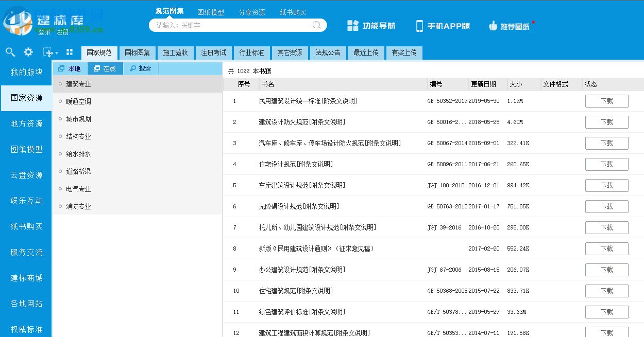Sort by the 更新日期 column header
The width and height of the screenshot is (644, 337).
[x=488, y=84]
